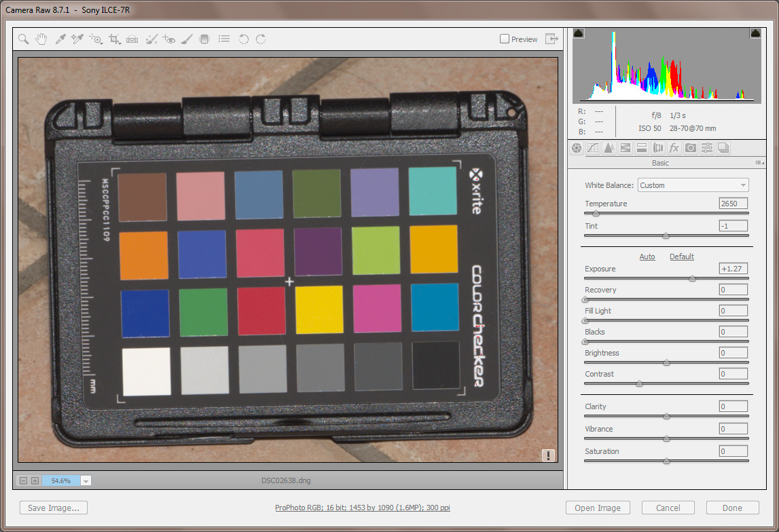Rotate image 90° clockwise
The height and width of the screenshot is (532, 779).
click(261, 39)
